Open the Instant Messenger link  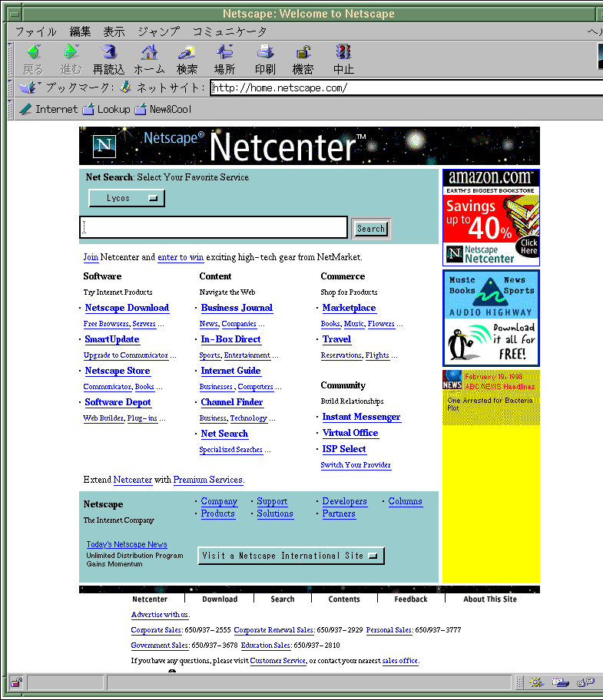[361, 417]
